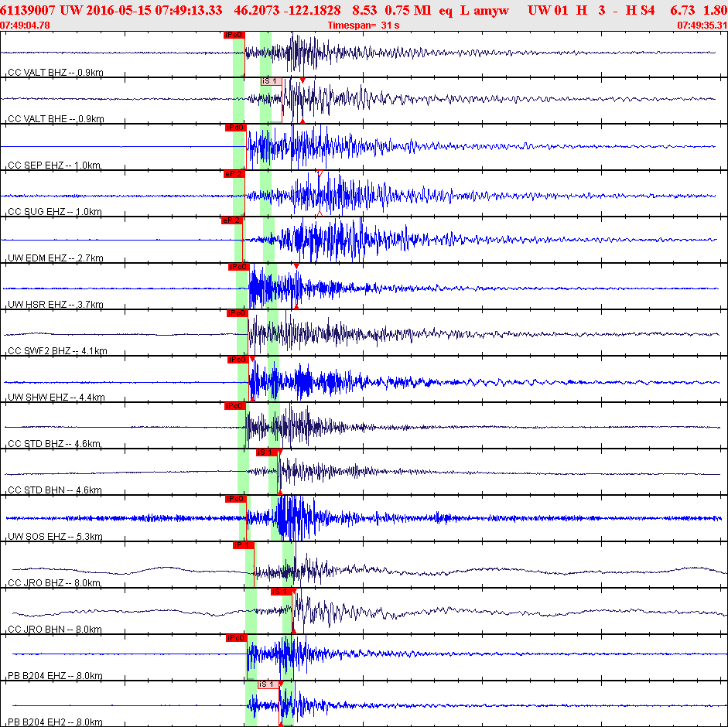Select the iPc0 pick flag on CC VALT BHZ
This screenshot has width=728, height=727.
(234, 35)
